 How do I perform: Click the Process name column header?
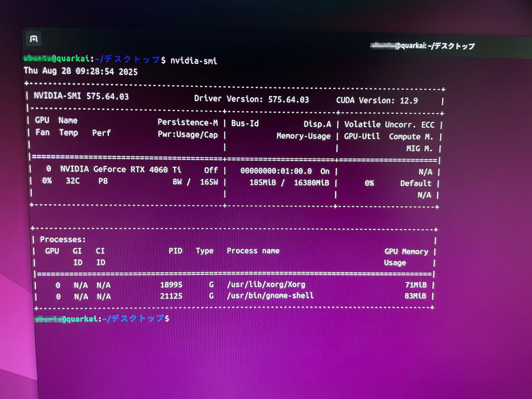coord(253,251)
